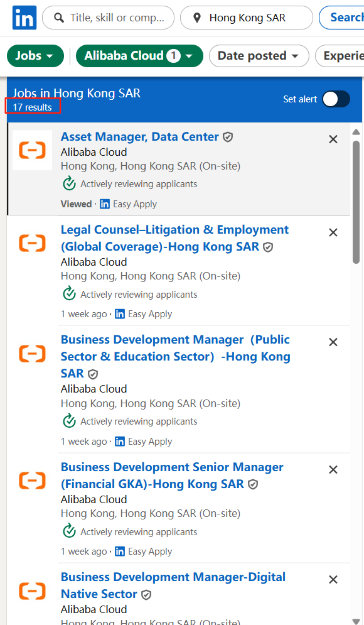Edit the Hong Kong SAR location field
Screen dimensions: 364x625
(247, 18)
